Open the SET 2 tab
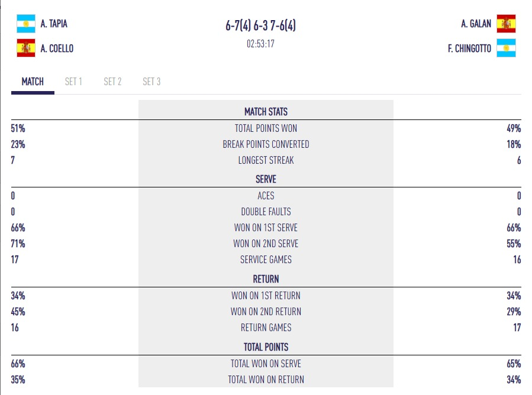532x395 pixels. (112, 82)
